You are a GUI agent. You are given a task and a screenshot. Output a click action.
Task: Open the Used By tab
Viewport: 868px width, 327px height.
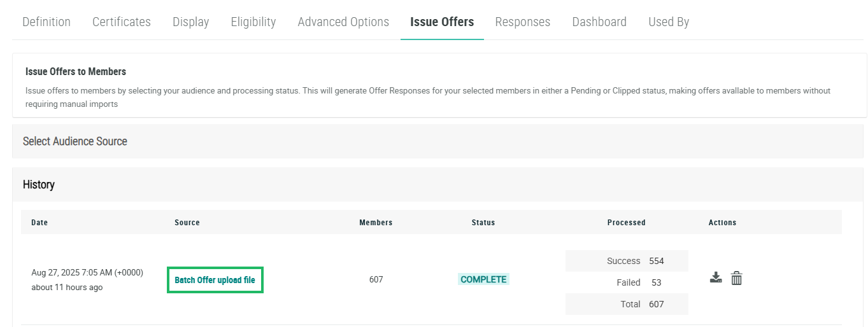pyautogui.click(x=669, y=22)
